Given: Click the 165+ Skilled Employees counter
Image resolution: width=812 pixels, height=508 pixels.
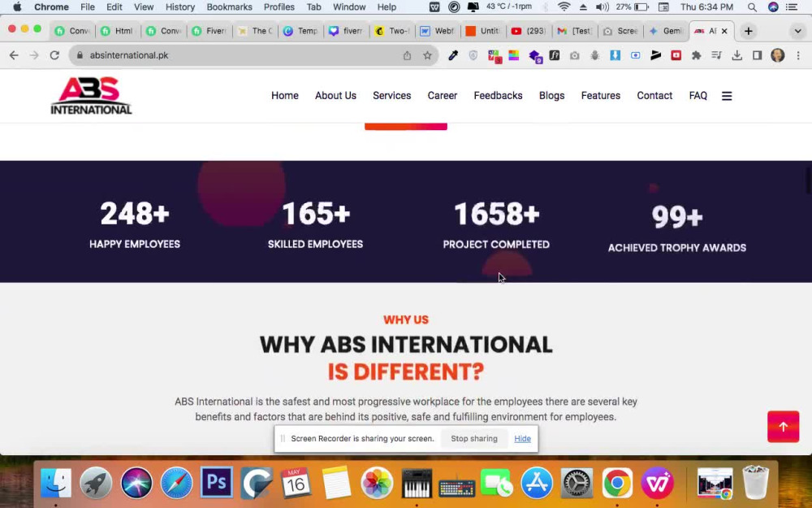Looking at the screenshot, I should click(315, 225).
